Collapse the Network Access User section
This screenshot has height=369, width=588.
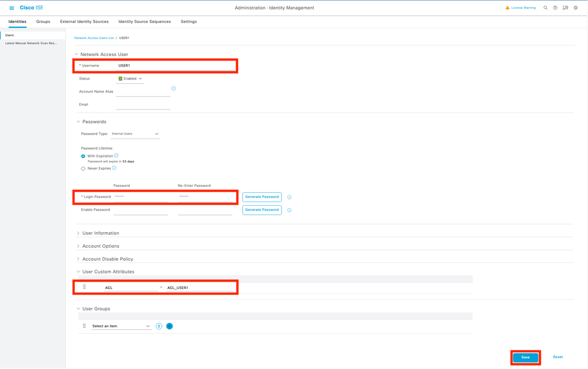[x=77, y=54]
